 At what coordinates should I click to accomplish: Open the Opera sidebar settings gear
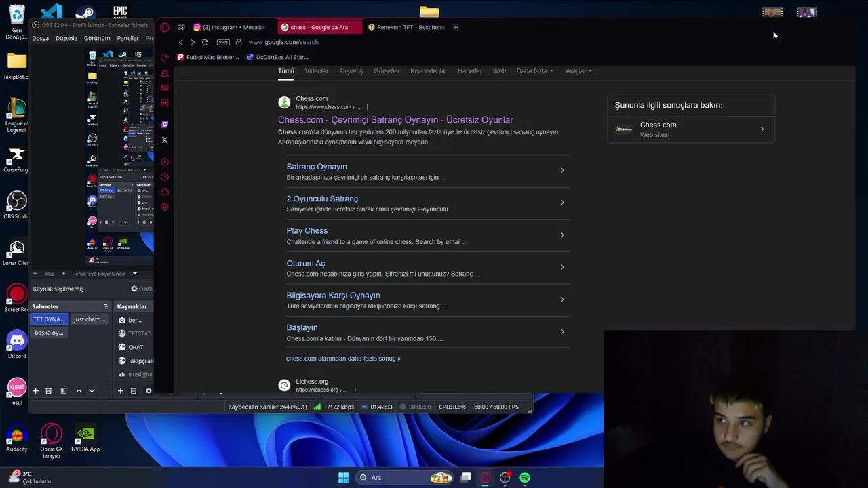[x=165, y=207]
